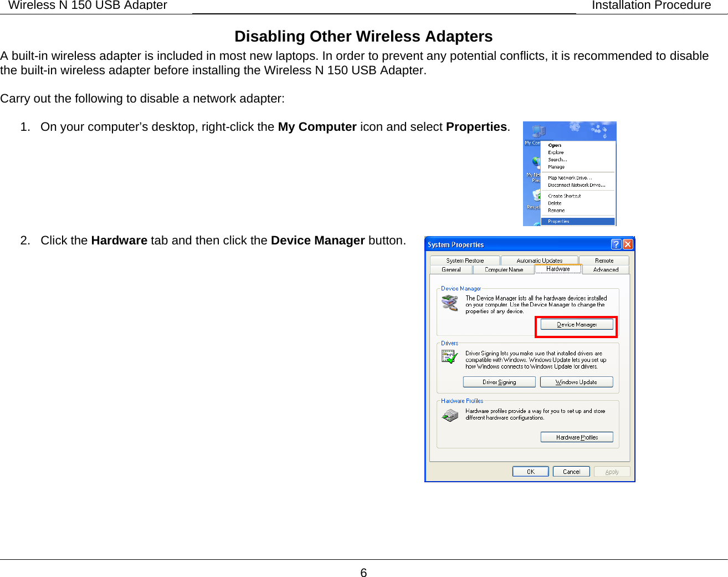Click Cancel in System Properties
This screenshot has height=577, width=728.
point(571,471)
